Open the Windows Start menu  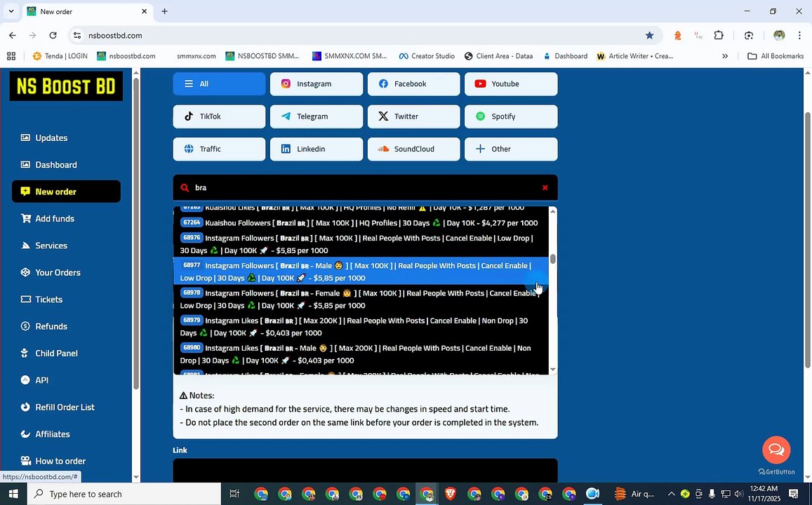pos(13,494)
